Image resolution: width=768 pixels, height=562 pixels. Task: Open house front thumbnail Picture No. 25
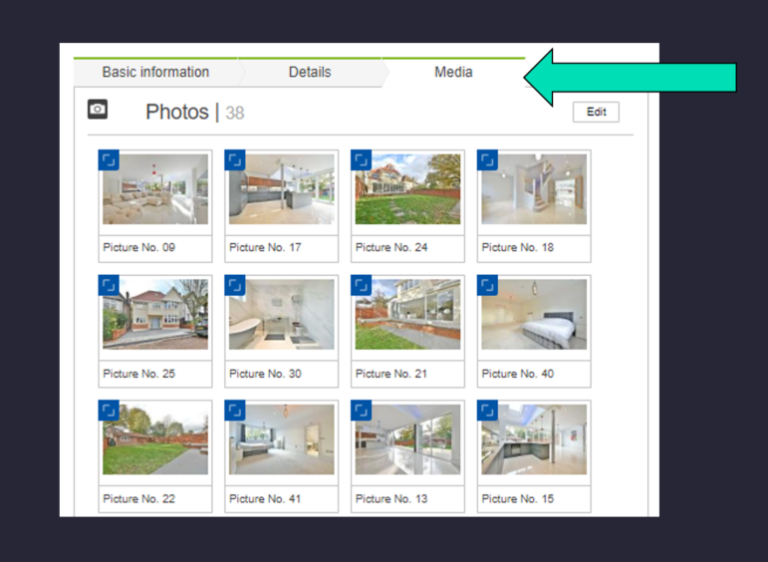155,314
